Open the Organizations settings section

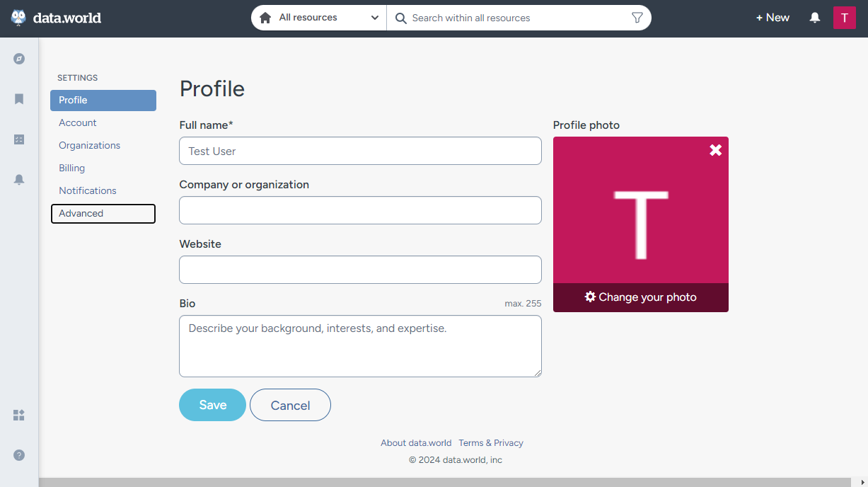pos(89,145)
